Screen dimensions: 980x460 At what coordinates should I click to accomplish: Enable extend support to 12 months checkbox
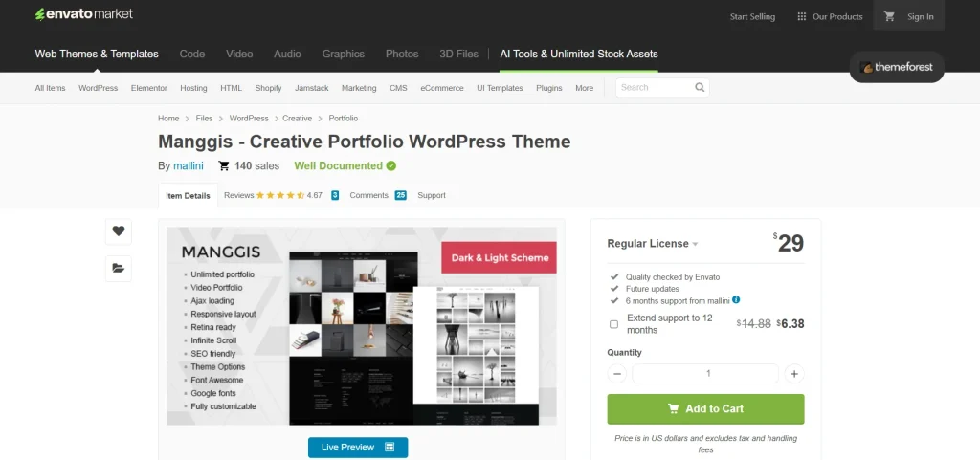[614, 324]
